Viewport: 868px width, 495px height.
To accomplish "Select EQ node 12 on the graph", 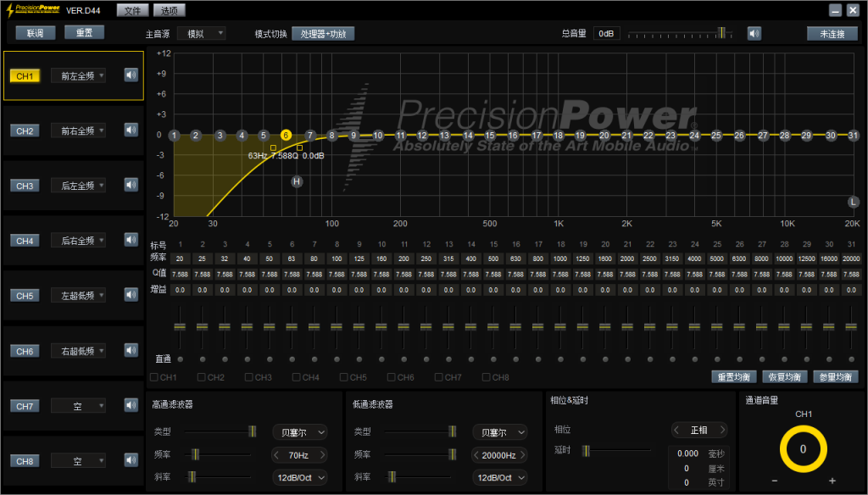I will (422, 135).
